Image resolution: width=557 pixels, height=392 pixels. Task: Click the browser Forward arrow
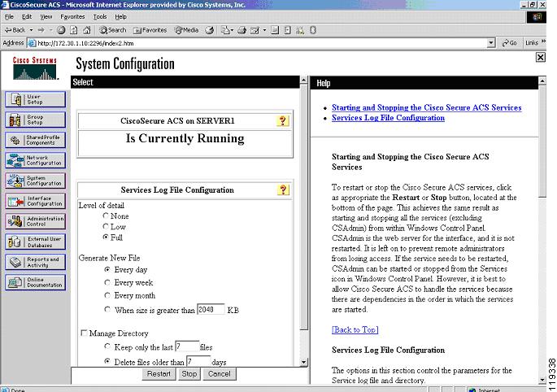click(x=41, y=30)
